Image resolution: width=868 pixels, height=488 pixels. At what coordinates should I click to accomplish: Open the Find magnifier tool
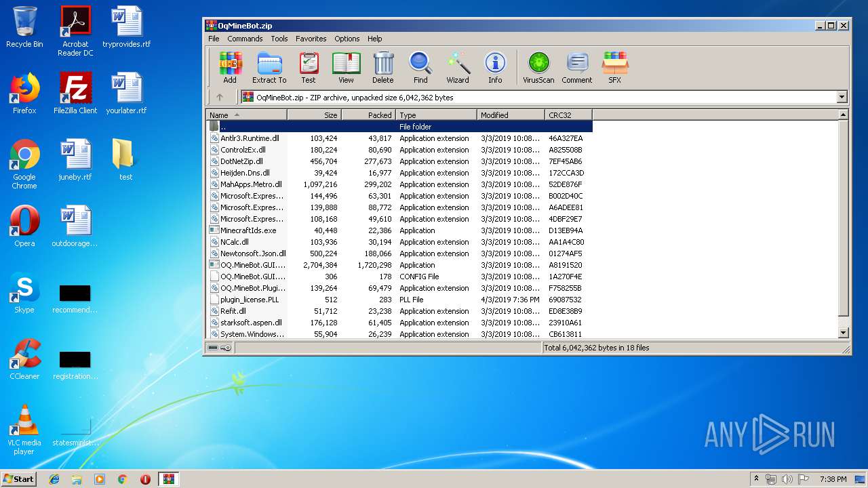420,68
